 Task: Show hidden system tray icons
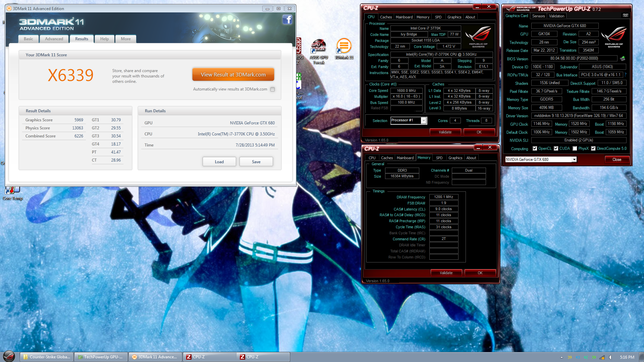click(x=561, y=357)
